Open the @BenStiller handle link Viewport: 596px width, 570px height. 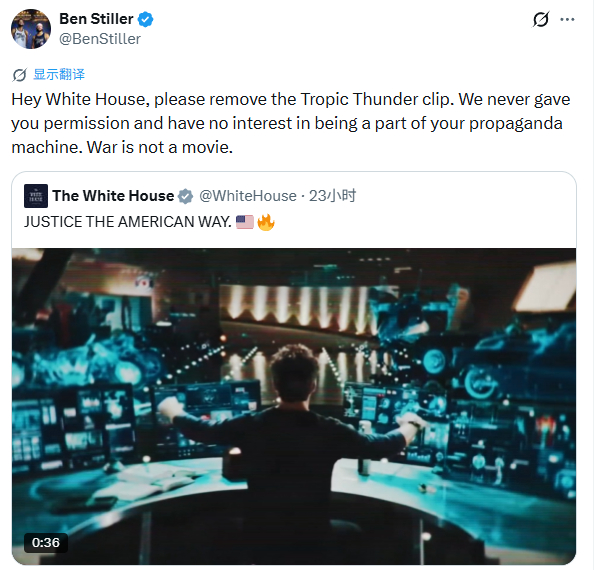pos(100,39)
